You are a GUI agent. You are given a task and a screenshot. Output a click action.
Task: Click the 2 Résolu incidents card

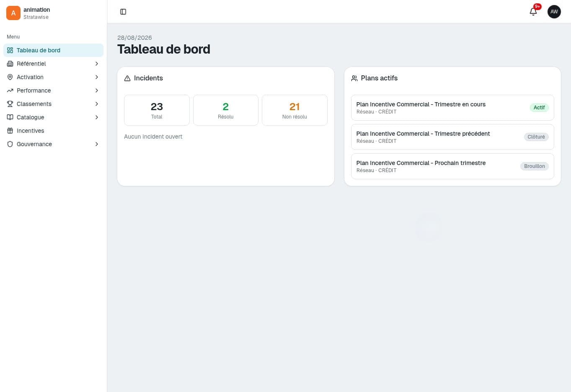(226, 110)
